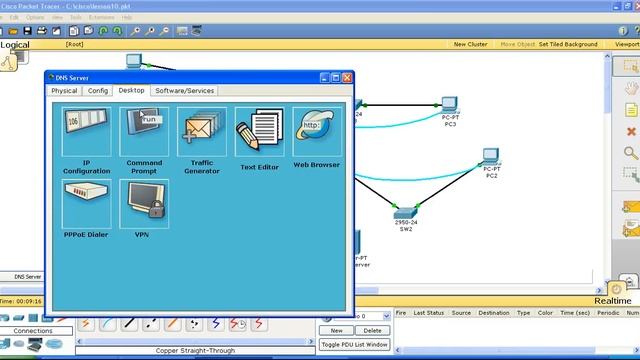The image size is (640, 360).
Task: Select the Inspect magnifier tool
Action: [x=631, y=153]
